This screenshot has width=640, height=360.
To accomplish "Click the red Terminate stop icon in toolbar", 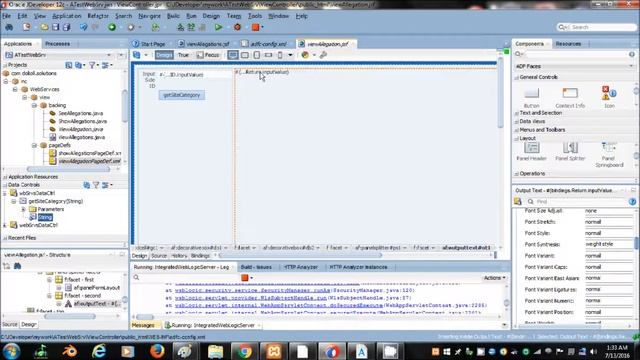I will 256,27.
